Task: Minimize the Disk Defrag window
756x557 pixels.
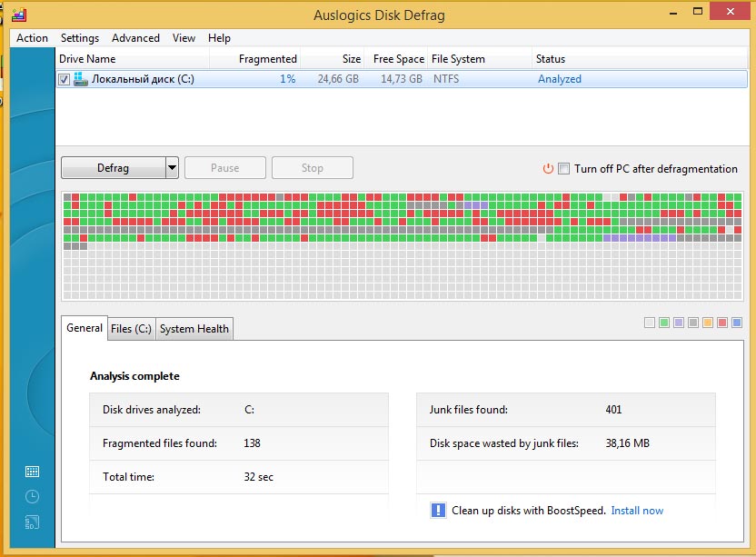Action: (x=675, y=11)
